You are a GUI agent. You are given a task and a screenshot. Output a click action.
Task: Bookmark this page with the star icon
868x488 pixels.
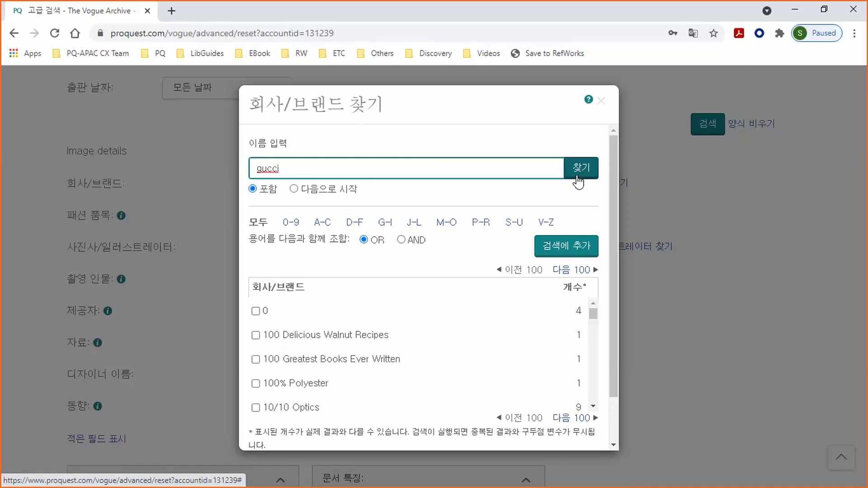[x=713, y=33]
